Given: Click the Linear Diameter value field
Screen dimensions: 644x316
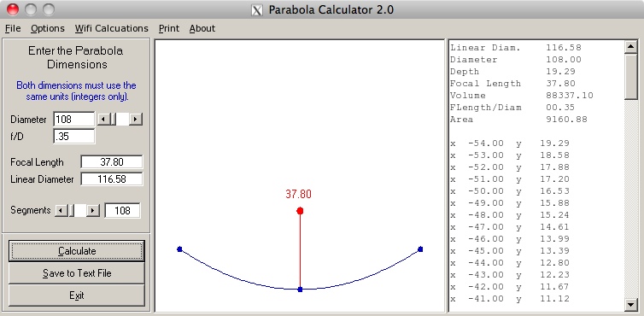Looking at the screenshot, I should (112, 179).
